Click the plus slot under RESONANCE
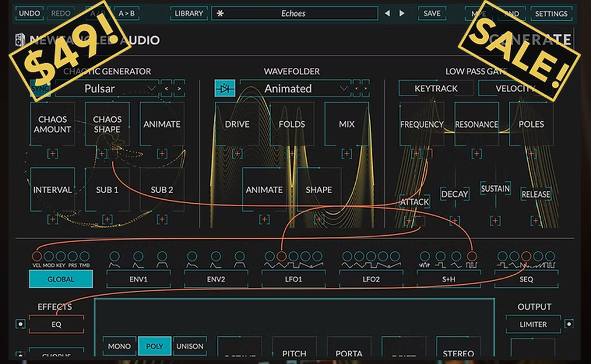The image size is (591, 364). coord(476,154)
